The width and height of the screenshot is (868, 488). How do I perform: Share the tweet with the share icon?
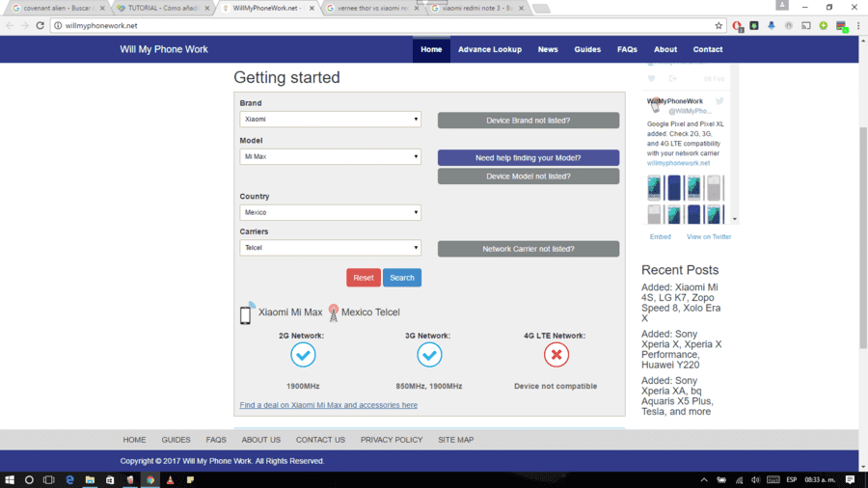click(672, 78)
